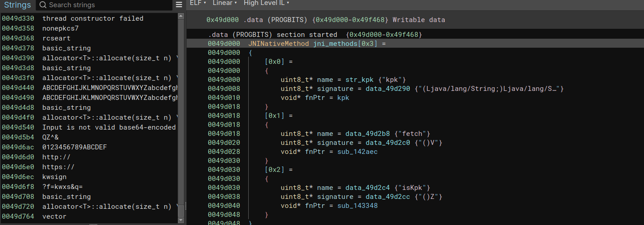
Task: Open the Strings panel hamburger menu
Action: pos(179,5)
